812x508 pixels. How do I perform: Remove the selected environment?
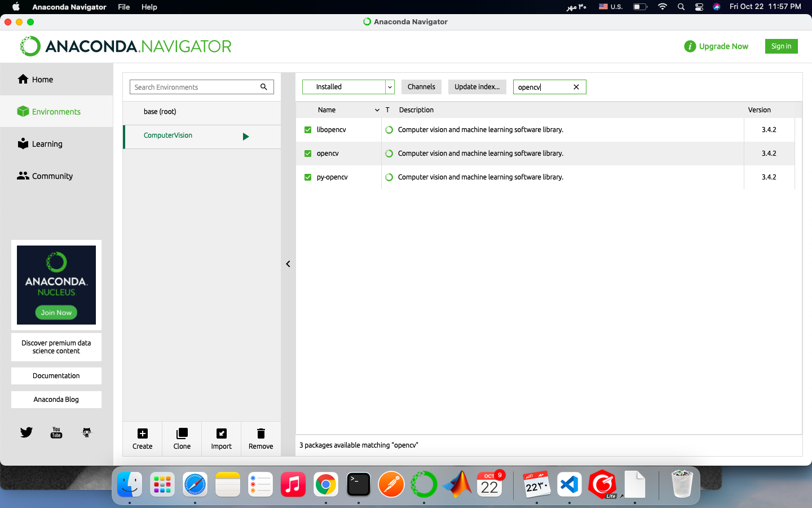(261, 439)
